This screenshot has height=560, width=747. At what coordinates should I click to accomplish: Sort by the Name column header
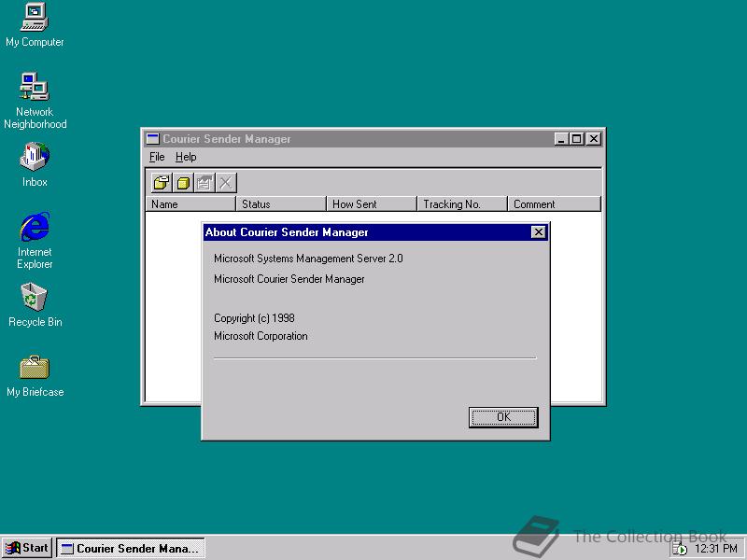pyautogui.click(x=190, y=203)
